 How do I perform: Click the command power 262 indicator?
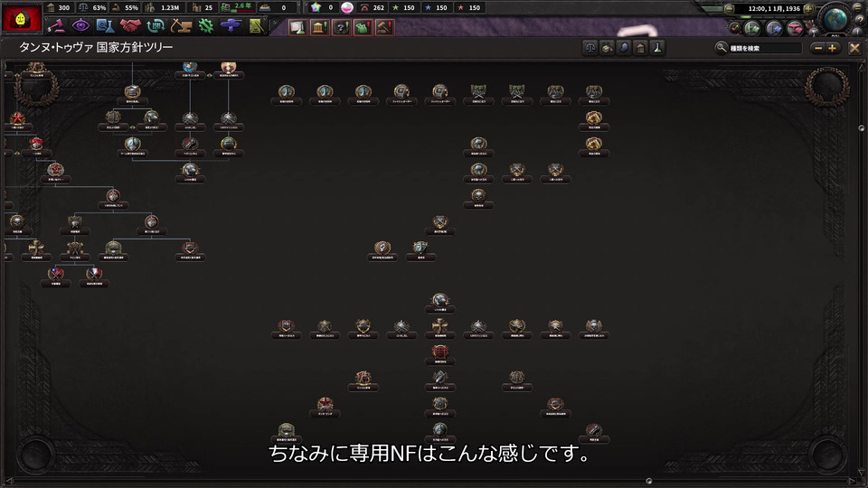pyautogui.click(x=373, y=8)
